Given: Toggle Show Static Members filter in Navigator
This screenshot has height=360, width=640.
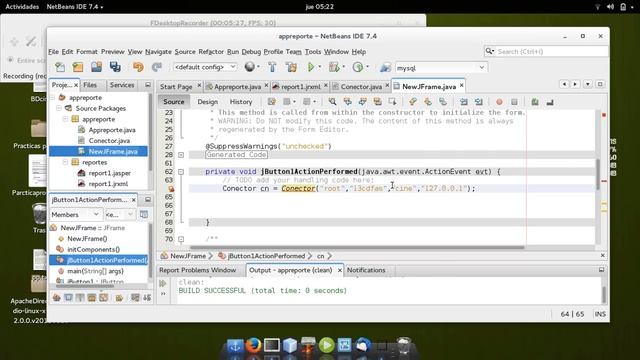Looking at the screenshot, I should click(80, 298).
